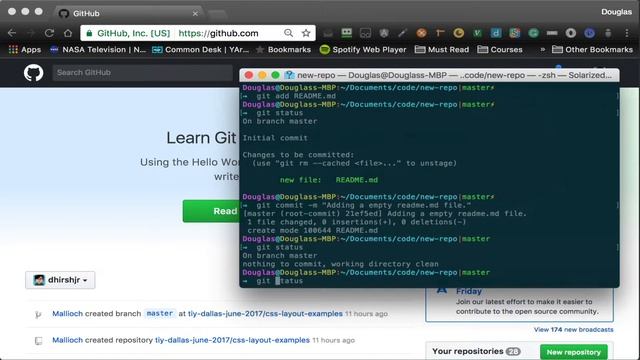
Task: Click the Search GitHub field
Action: pos(142,73)
